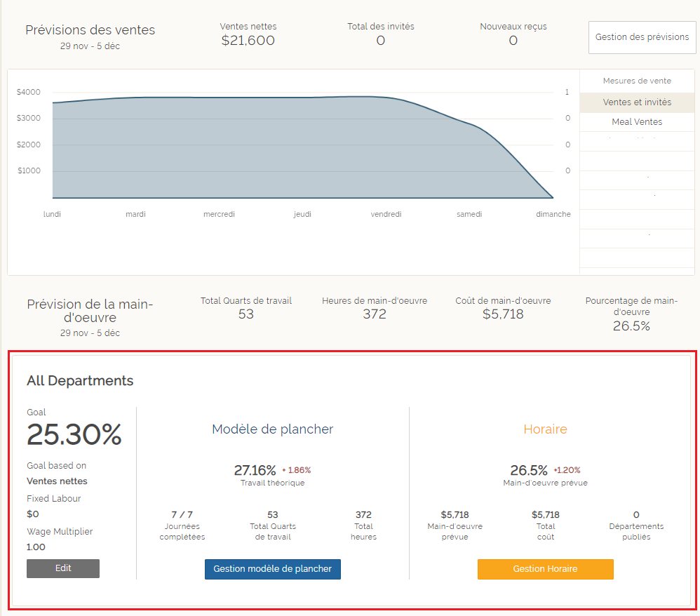Click the Mesures de vente header

click(x=637, y=81)
